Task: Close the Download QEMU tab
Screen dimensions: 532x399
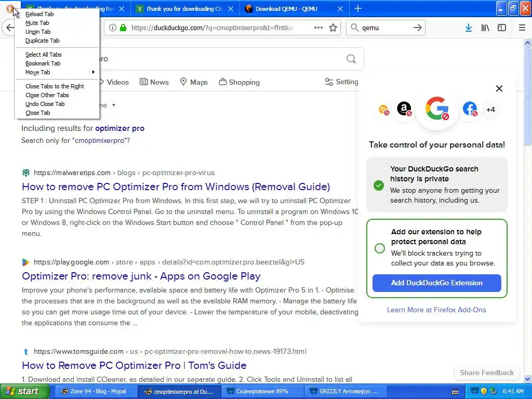Action: coord(340,9)
